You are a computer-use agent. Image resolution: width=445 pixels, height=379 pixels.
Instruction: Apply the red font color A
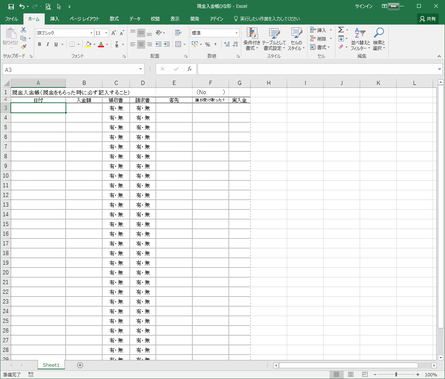pos(101,44)
